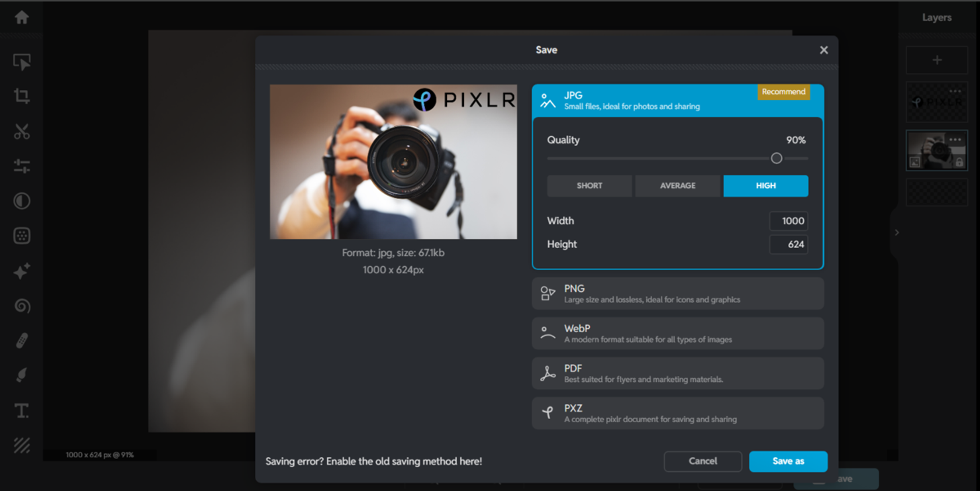980x491 pixels.
Task: Select the Crop tool
Action: (x=22, y=96)
